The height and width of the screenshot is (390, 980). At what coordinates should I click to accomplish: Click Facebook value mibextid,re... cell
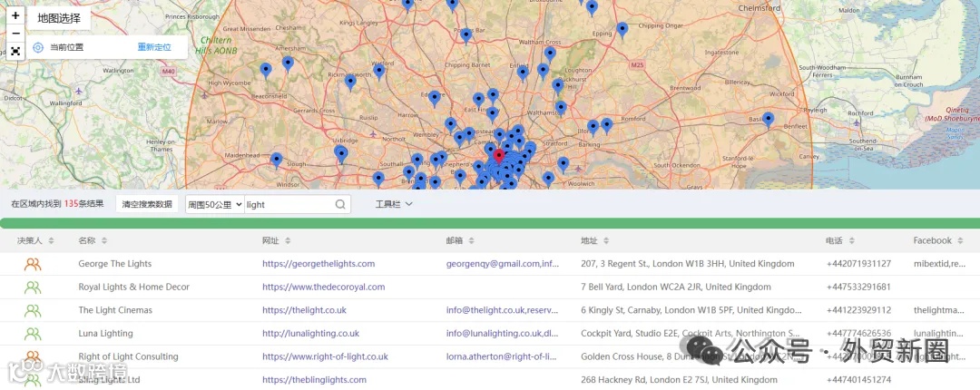coord(939,264)
